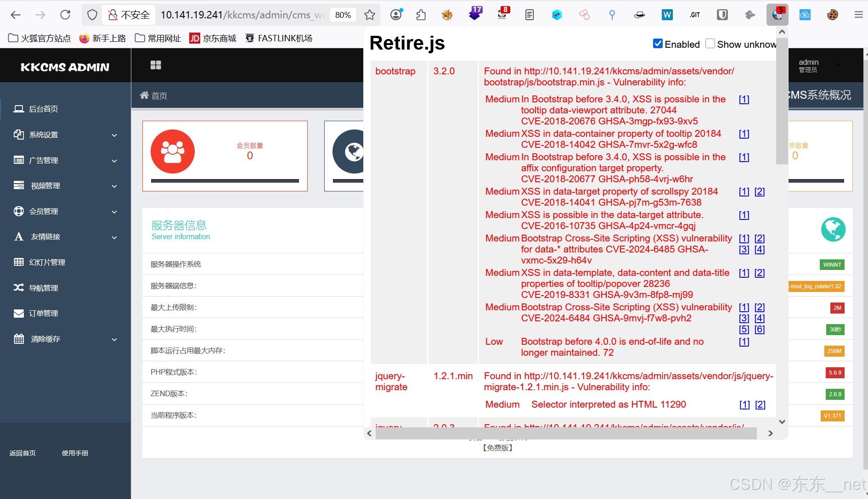Open the extensions puzzle icon
Viewport: 868px width, 499px height.
[x=421, y=15]
